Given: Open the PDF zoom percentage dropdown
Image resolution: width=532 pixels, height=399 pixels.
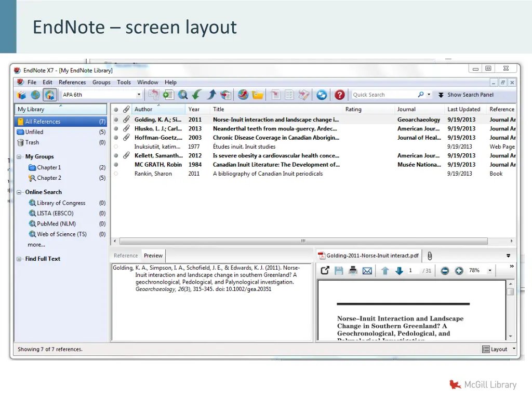Looking at the screenshot, I should pos(489,271).
